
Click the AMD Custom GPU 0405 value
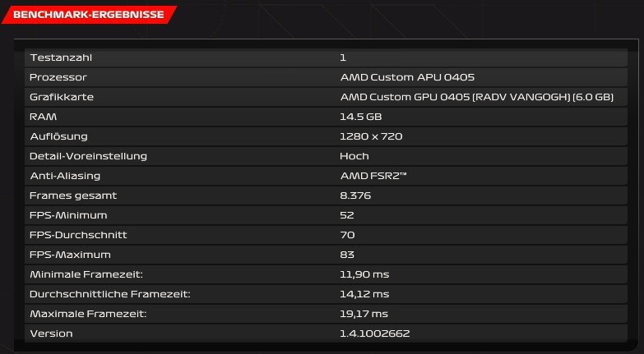coord(477,97)
